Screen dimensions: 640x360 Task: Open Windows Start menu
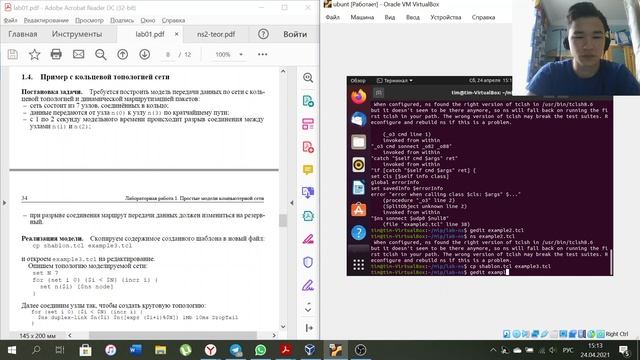click(x=11, y=350)
